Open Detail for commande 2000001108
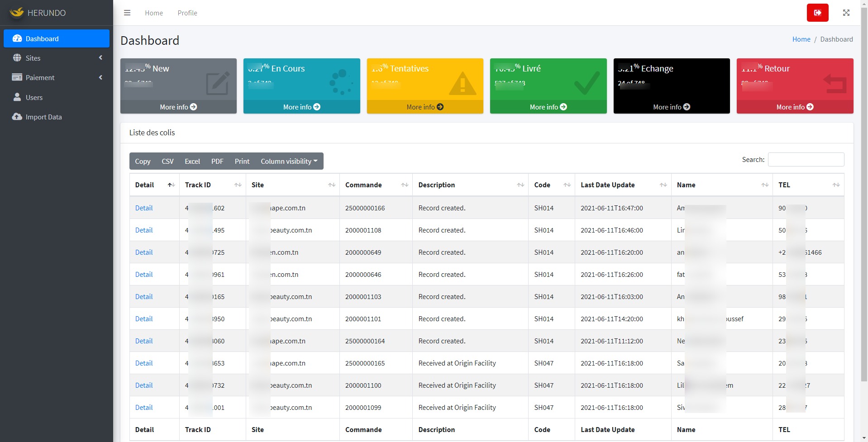 (144, 230)
